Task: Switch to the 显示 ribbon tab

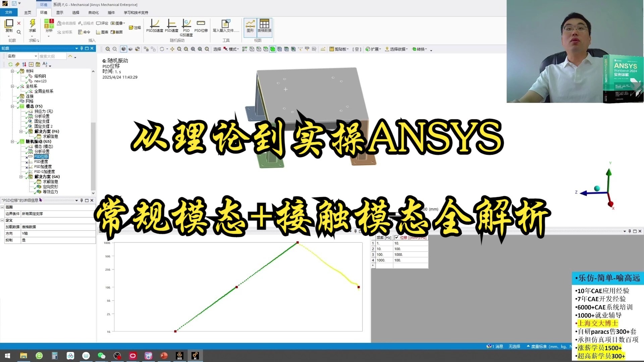Action: pos(60,13)
